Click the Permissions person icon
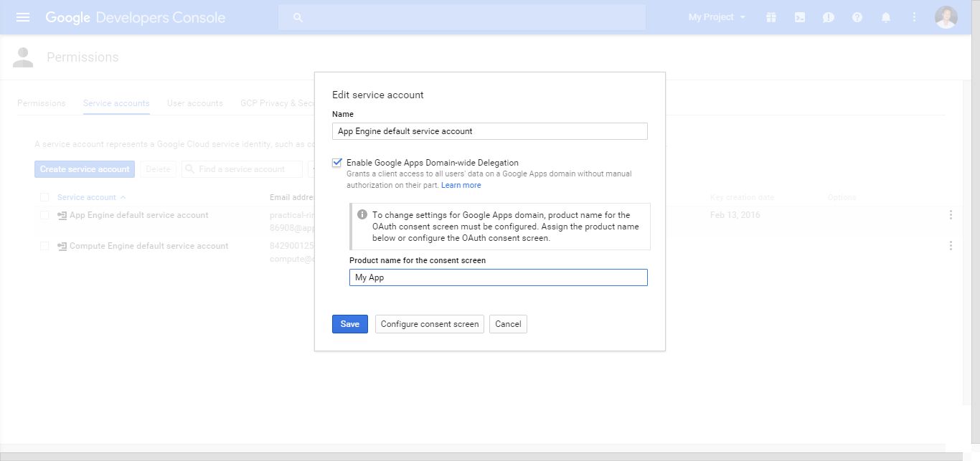The image size is (980, 461). (x=23, y=57)
